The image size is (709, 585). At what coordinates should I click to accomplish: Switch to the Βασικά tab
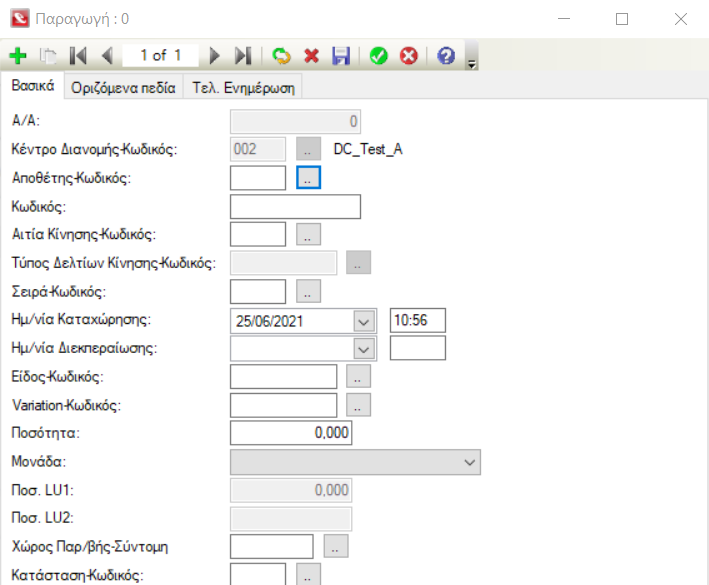click(x=33, y=85)
